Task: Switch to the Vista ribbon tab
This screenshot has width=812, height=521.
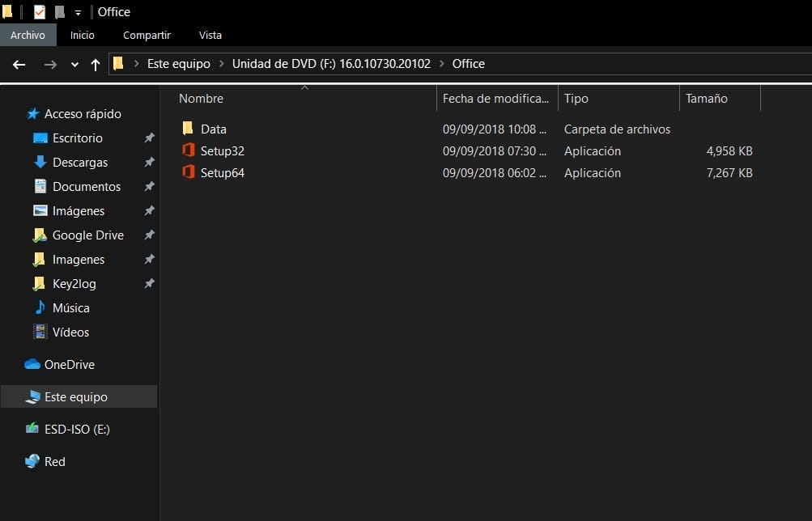Action: [210, 35]
